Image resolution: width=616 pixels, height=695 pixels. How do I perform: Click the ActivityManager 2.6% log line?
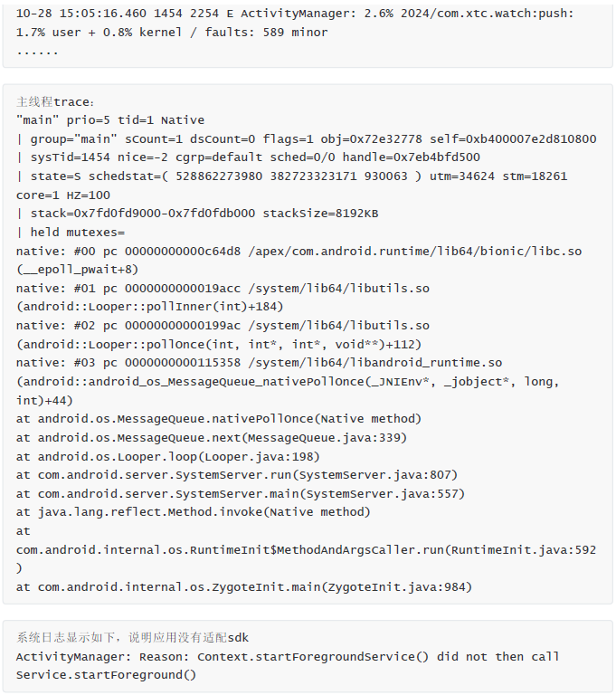click(295, 14)
